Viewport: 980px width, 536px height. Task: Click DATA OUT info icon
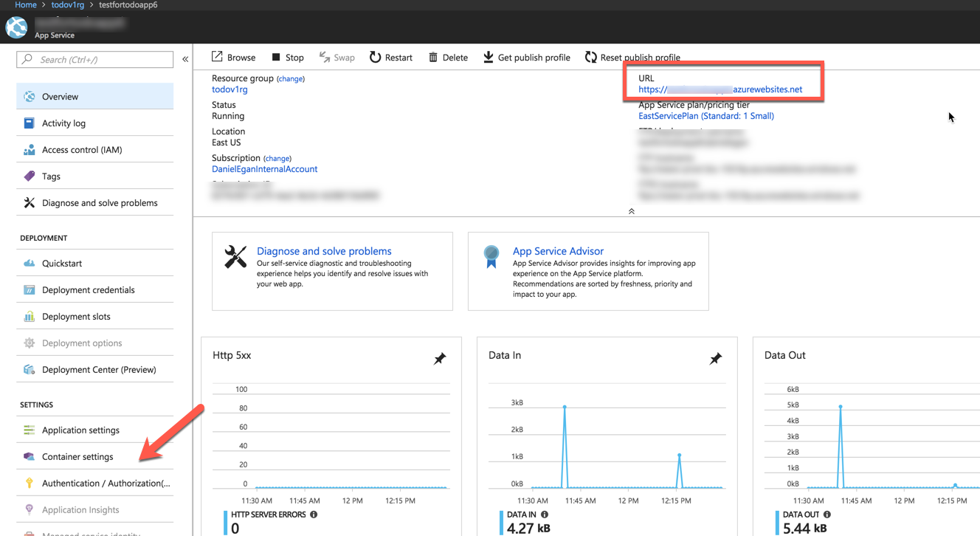pos(827,515)
